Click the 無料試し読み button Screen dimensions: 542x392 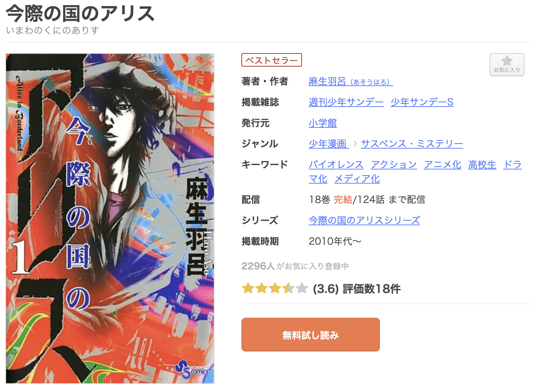(310, 335)
